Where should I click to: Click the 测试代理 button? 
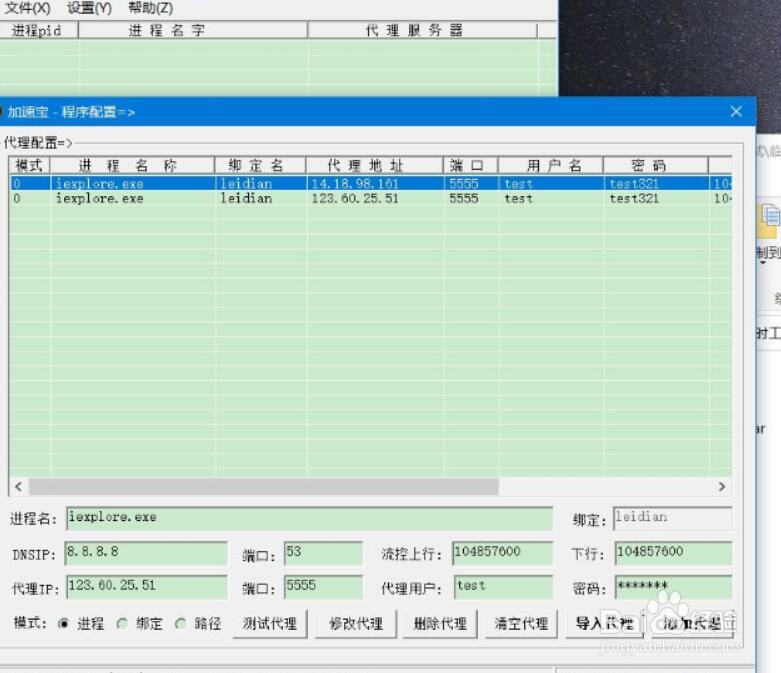coord(270,623)
